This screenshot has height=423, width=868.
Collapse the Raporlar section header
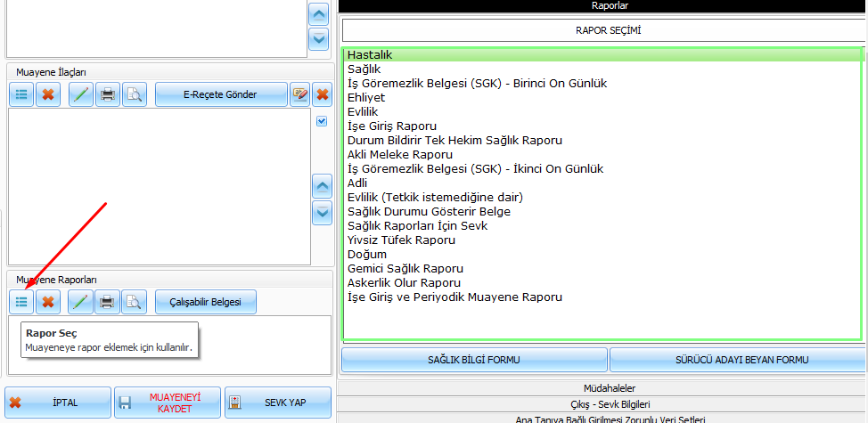[602, 5]
